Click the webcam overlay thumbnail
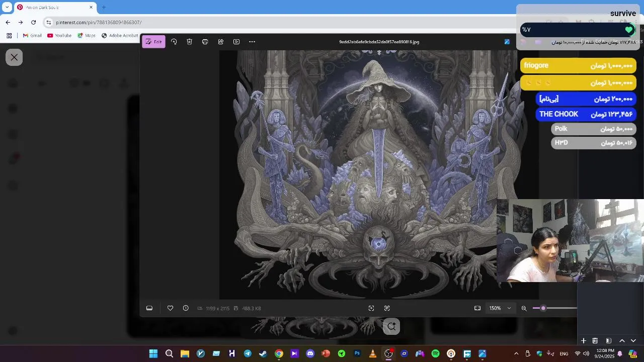 click(570, 240)
